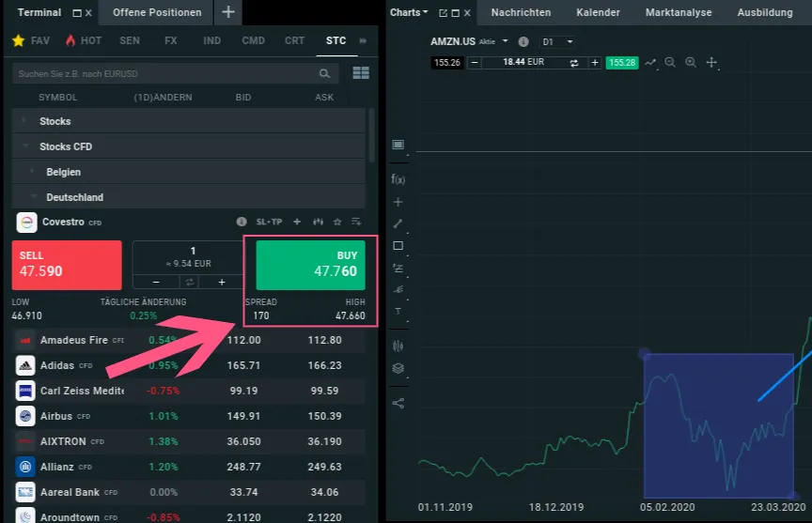Switch to the IND category tab
812x523 pixels.
click(211, 40)
